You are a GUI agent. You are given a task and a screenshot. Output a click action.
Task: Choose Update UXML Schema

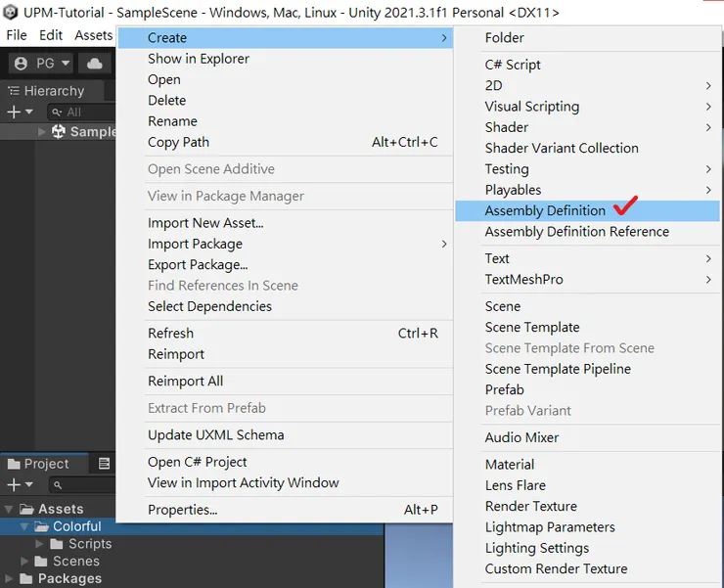click(285, 435)
